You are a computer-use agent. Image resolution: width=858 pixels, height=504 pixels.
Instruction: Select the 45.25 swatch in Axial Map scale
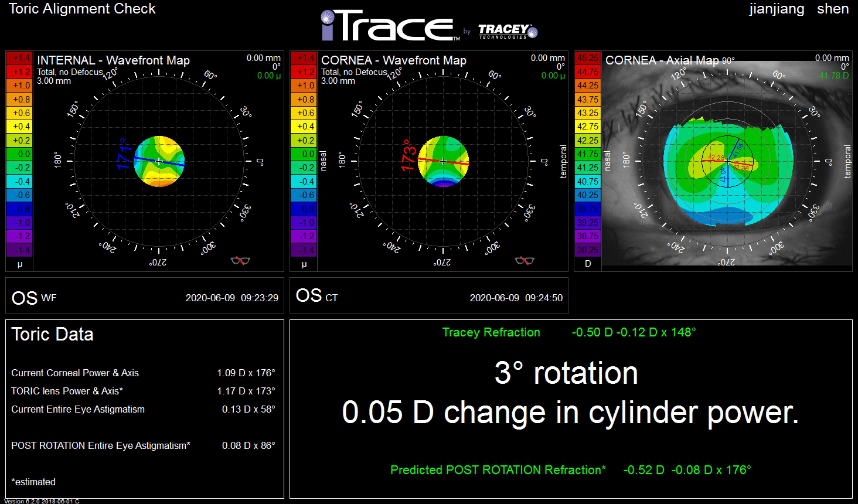(x=588, y=58)
